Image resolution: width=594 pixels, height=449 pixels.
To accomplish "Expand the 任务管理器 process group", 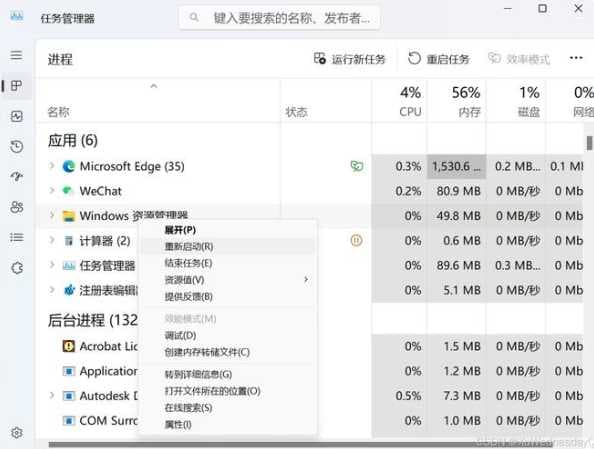I will pos(52,265).
